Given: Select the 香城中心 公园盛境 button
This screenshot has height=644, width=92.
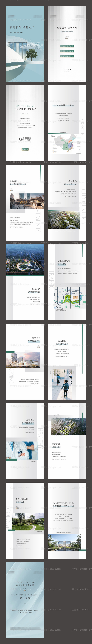Looking at the screenshot, I should coord(67,51).
